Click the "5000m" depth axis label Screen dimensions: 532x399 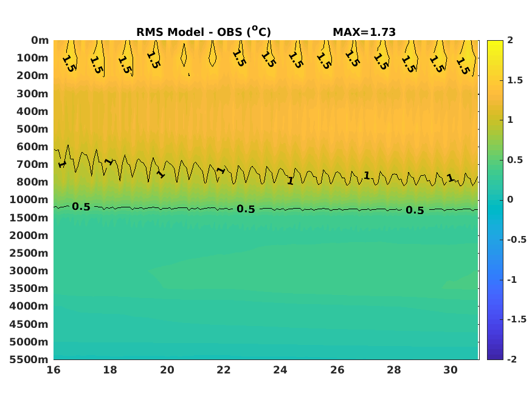(x=29, y=342)
